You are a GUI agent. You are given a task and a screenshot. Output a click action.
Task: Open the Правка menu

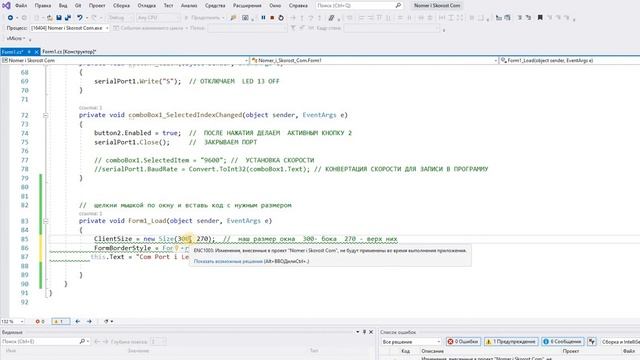click(x=43, y=6)
